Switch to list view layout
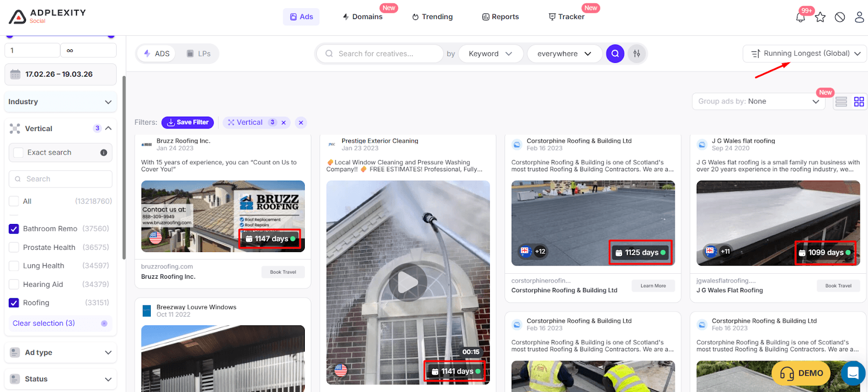Image resolution: width=868 pixels, height=392 pixels. tap(841, 101)
